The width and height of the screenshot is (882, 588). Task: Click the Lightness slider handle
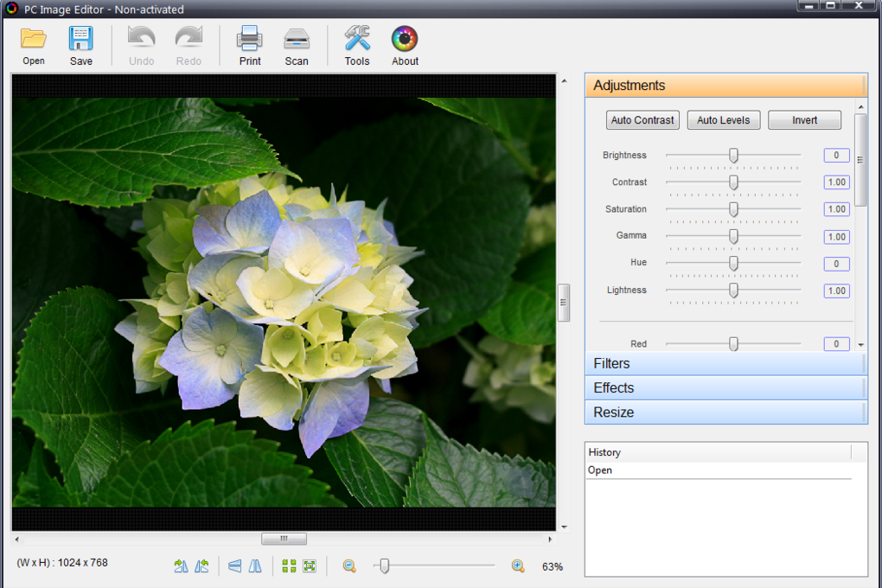click(x=733, y=291)
